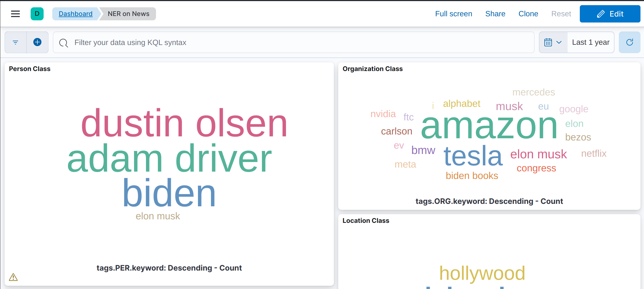Open the Share menu
Screen dimensions: 644x289
(x=495, y=14)
